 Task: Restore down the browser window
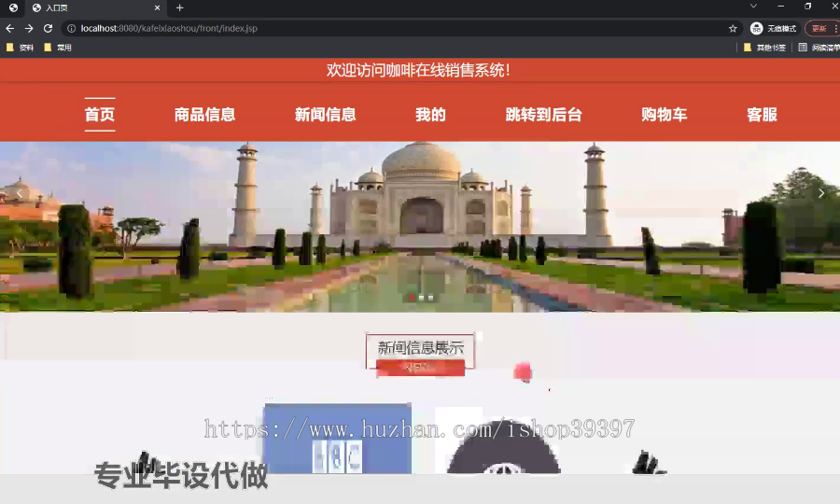point(808,6)
